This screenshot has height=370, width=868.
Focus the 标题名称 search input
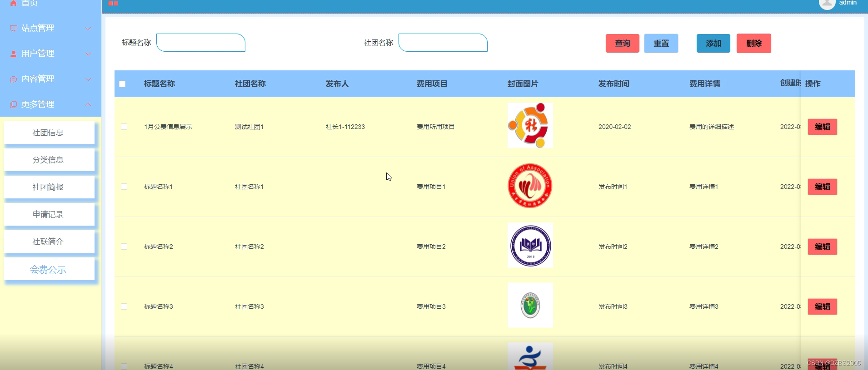(201, 43)
